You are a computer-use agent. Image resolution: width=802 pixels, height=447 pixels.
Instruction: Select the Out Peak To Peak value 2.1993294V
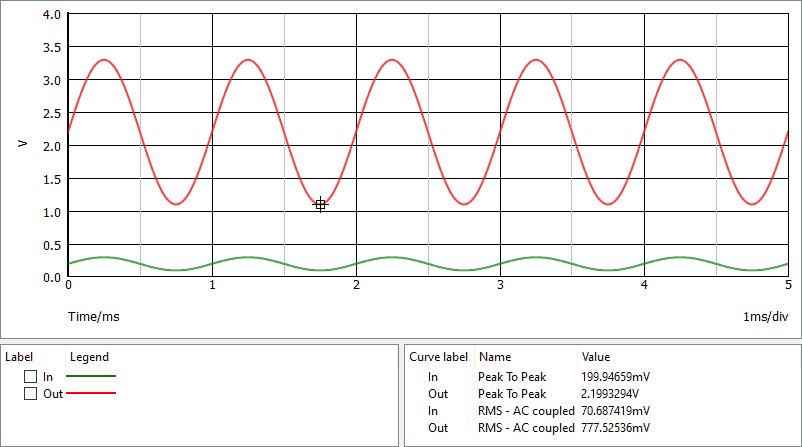point(610,394)
